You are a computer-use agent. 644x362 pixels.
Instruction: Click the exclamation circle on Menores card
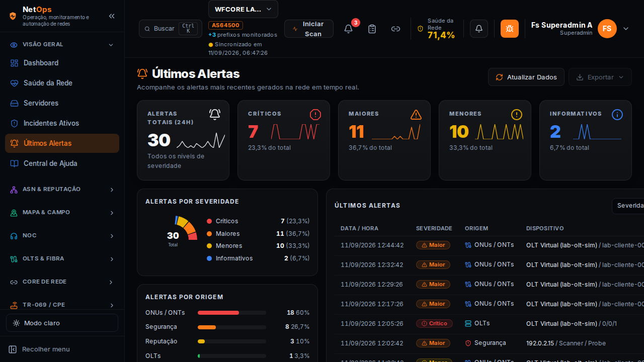coord(517,115)
